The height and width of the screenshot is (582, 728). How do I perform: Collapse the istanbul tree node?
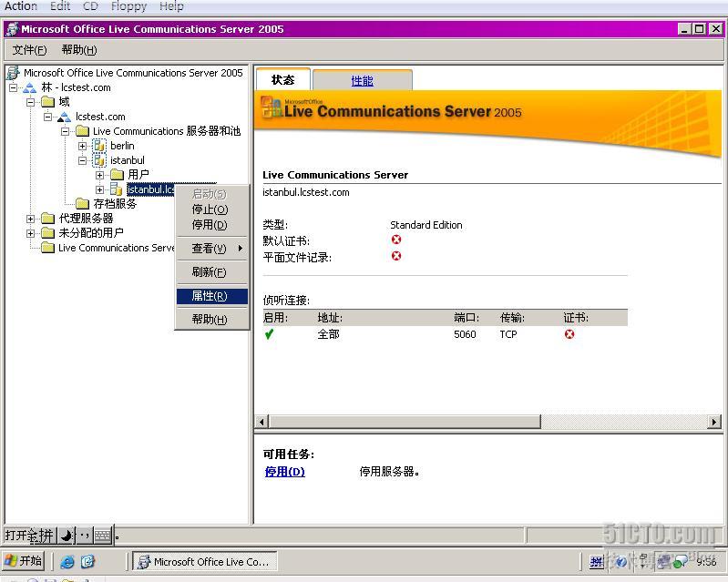tap(82, 160)
